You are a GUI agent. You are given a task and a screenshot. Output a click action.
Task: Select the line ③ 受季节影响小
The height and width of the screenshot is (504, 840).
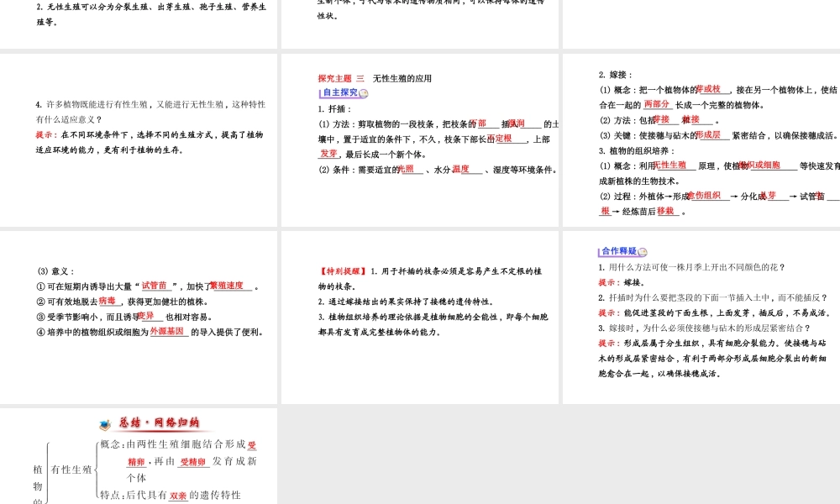[124, 317]
